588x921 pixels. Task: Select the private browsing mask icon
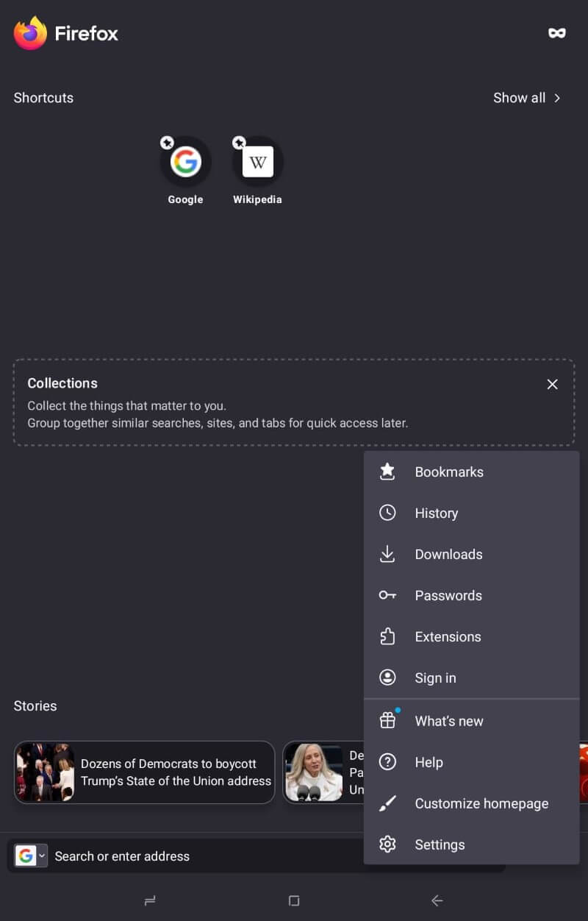556,32
